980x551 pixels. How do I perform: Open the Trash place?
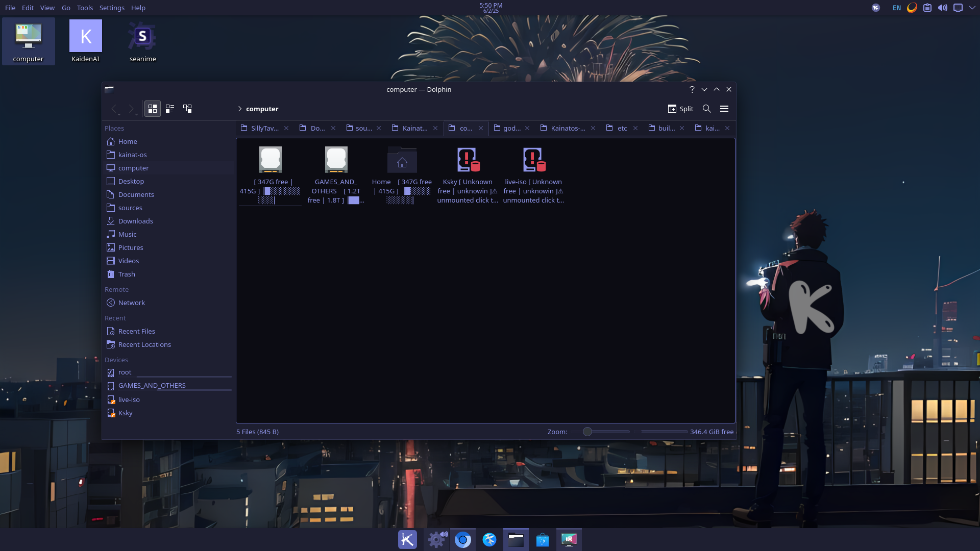point(168,274)
